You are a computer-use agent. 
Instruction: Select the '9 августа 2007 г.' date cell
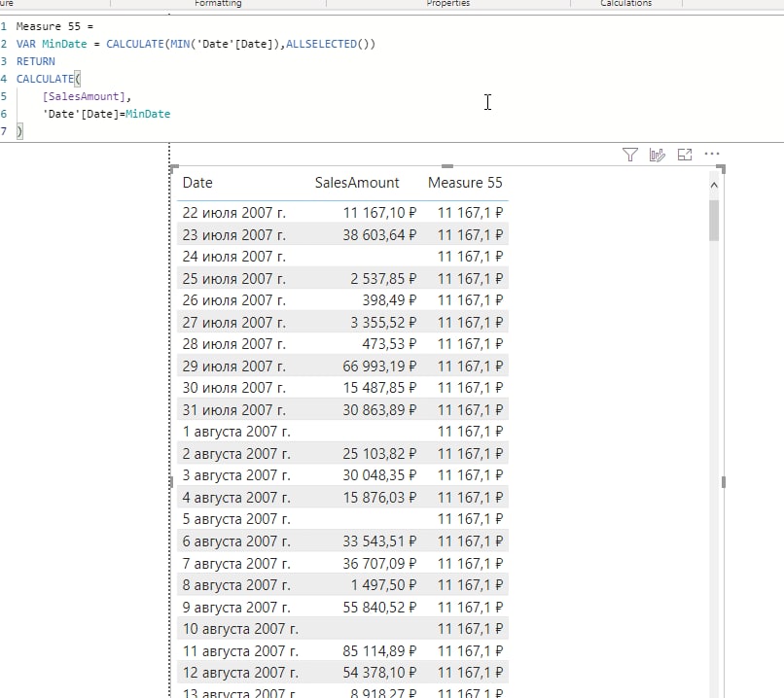(x=236, y=607)
